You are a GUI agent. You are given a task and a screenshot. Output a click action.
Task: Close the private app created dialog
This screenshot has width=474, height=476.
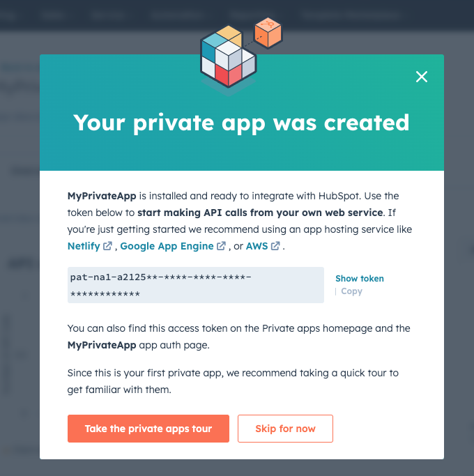tap(421, 77)
